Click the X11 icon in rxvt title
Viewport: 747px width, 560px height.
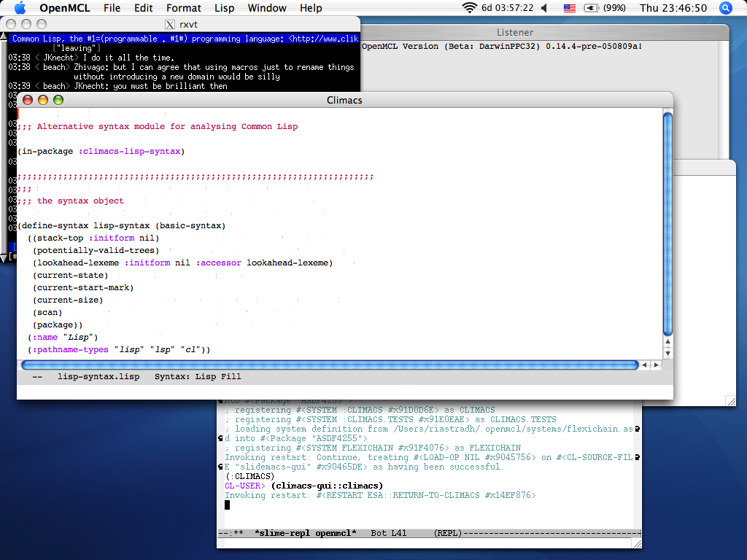(170, 24)
